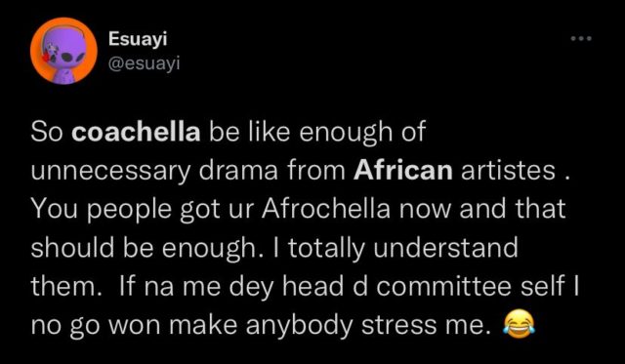Open the @esuayi handle link

click(145, 62)
